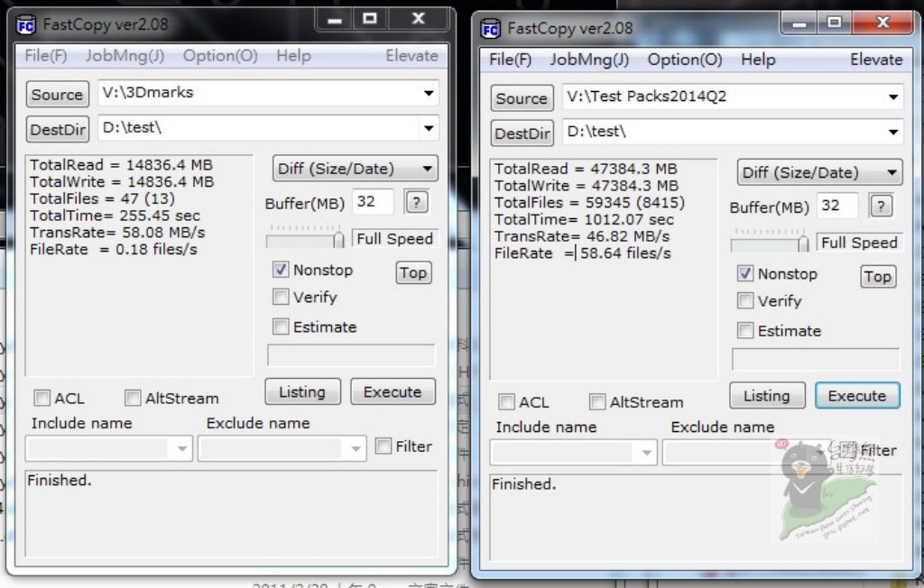Image resolution: width=924 pixels, height=588 pixels.
Task: Click Full Speed label in right window
Action: (x=859, y=243)
